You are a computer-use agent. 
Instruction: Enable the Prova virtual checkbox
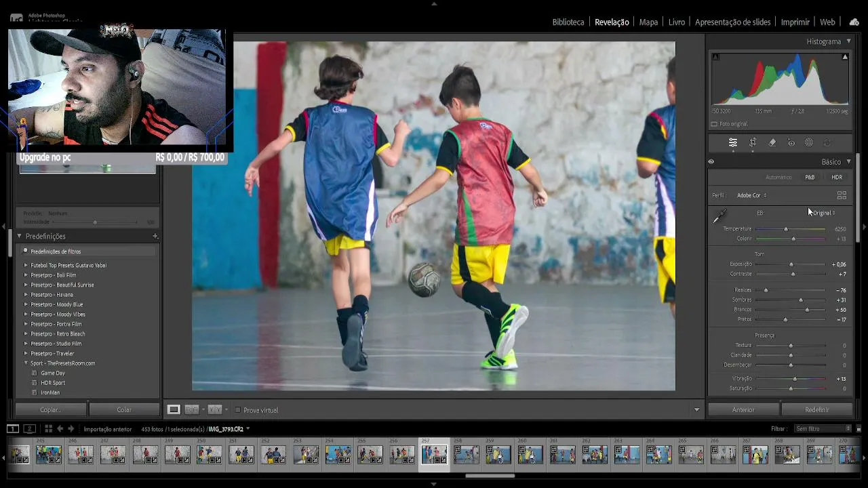pyautogui.click(x=237, y=410)
